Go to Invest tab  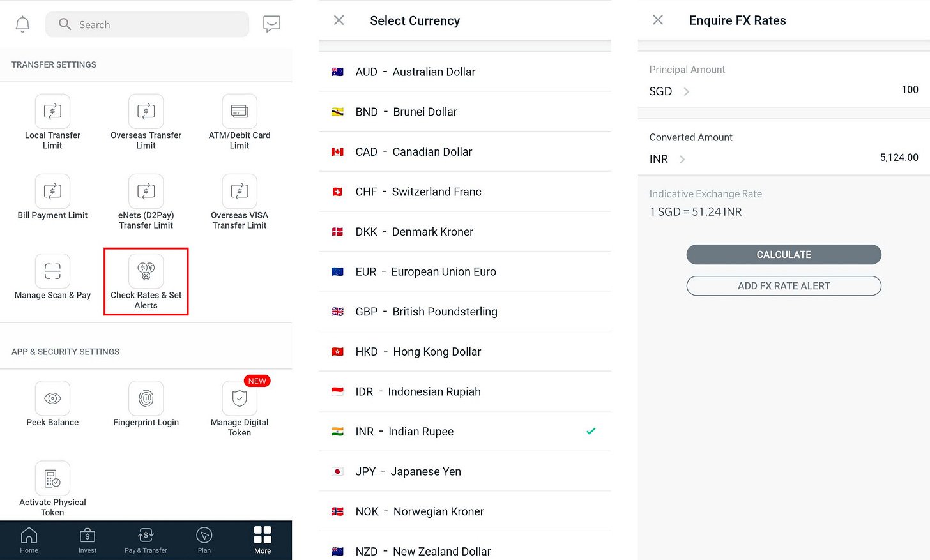point(88,540)
